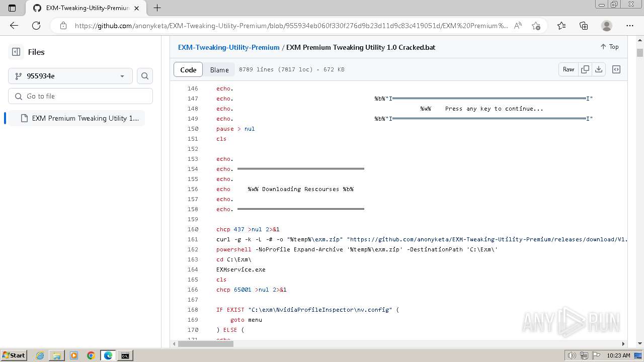Open EXM-Tweaking-Utility-Premium repository link
This screenshot has height=362, width=644.
click(229, 47)
